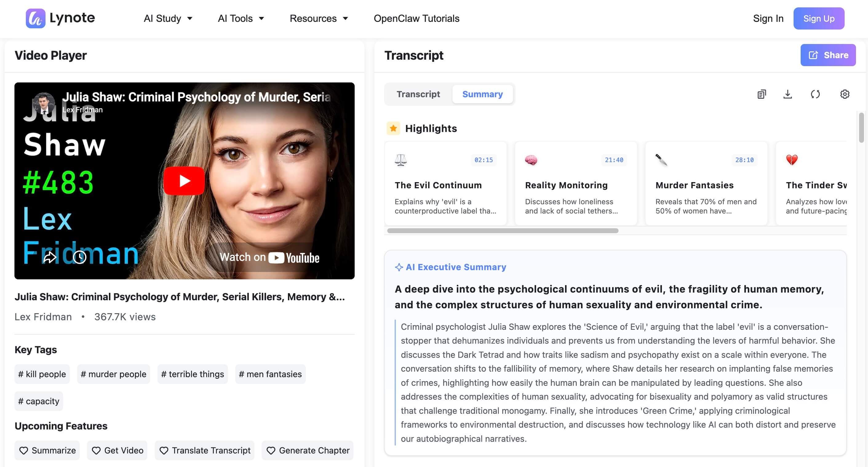The image size is (868, 467).
Task: Download the transcript with download icon
Action: [x=787, y=94]
